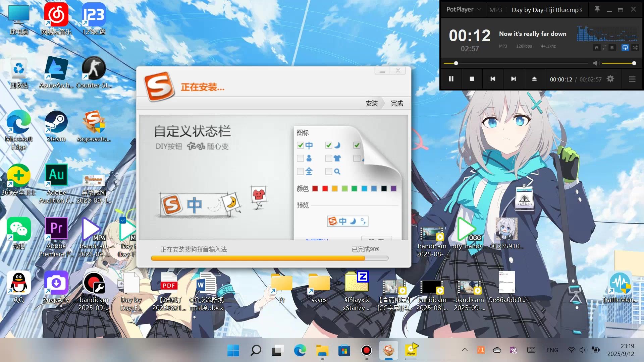Minimize the Sogou installer window
The width and height of the screenshot is (644, 362).
pyautogui.click(x=382, y=71)
